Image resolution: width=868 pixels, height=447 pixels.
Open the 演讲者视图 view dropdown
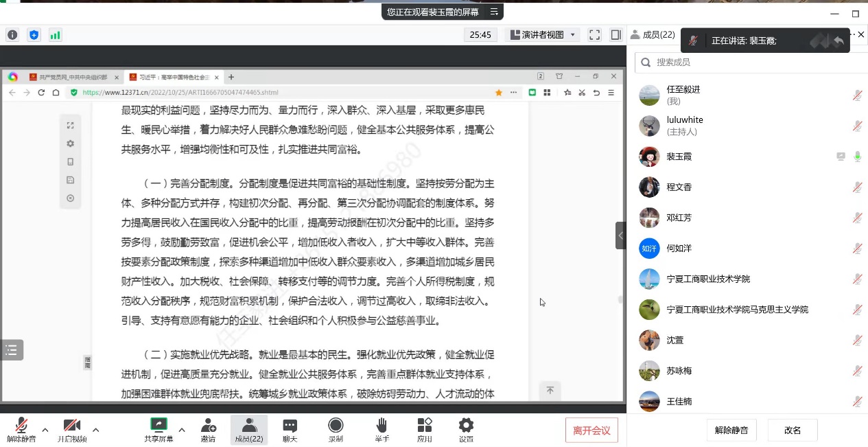tap(542, 35)
